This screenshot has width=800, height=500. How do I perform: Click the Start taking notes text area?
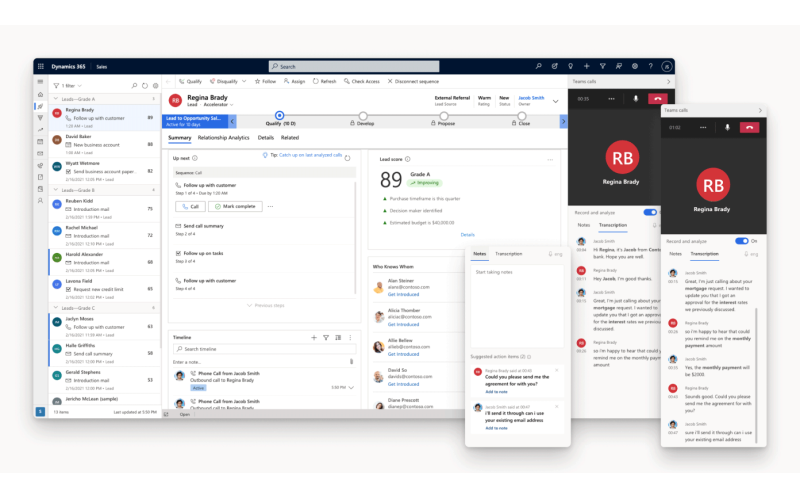[x=517, y=307]
